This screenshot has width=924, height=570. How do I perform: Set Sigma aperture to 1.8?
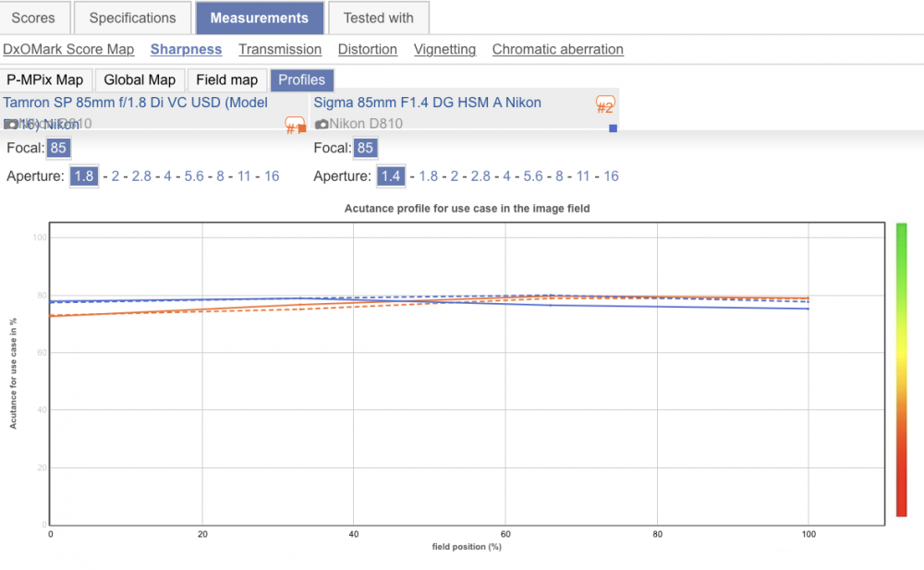click(x=429, y=176)
